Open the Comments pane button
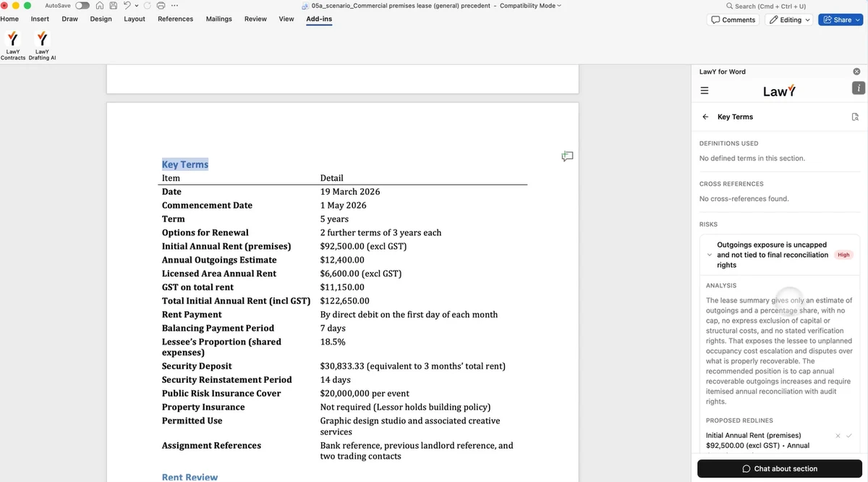This screenshot has width=868, height=482. click(733, 20)
